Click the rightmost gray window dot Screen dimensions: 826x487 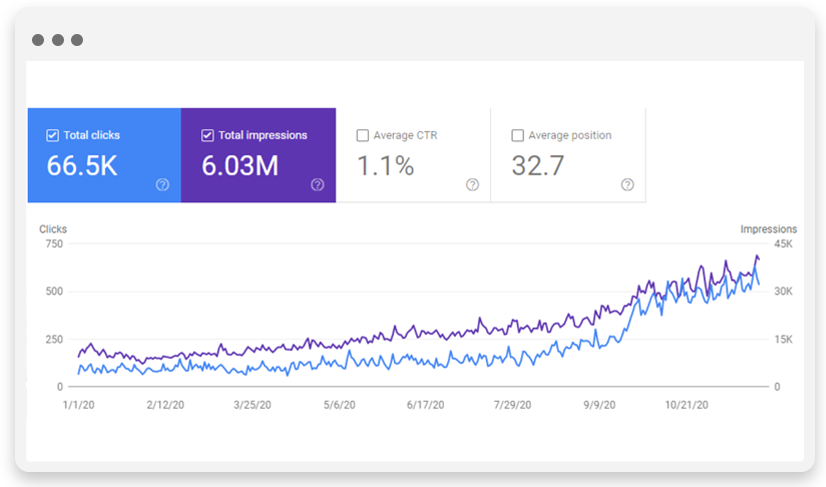click(x=77, y=40)
